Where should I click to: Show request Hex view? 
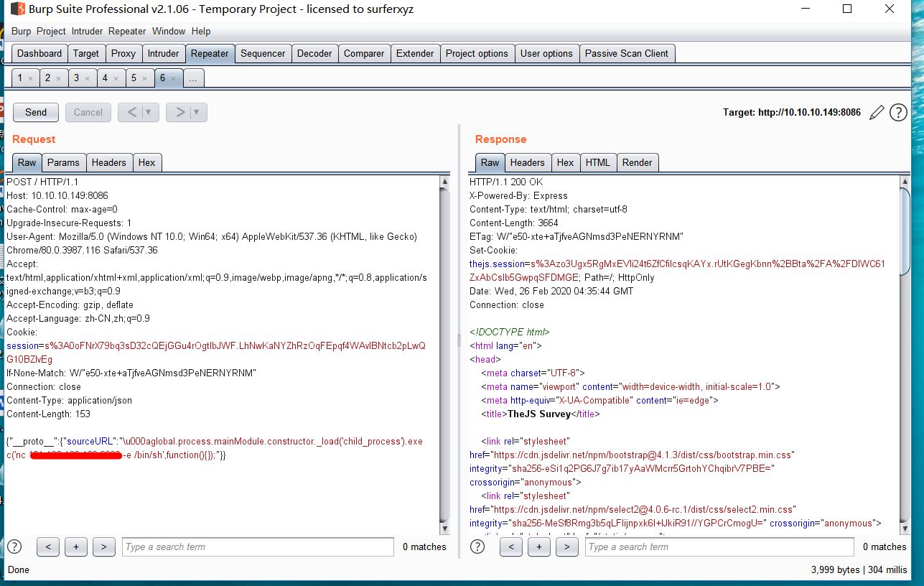(x=147, y=162)
